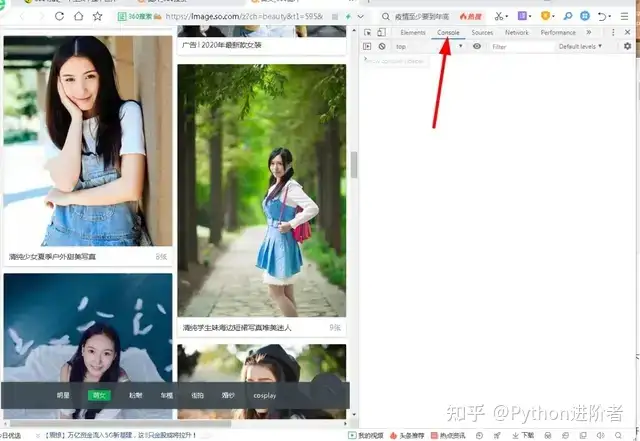Click the browser reload icon
This screenshot has height=441, width=640.
59,16
